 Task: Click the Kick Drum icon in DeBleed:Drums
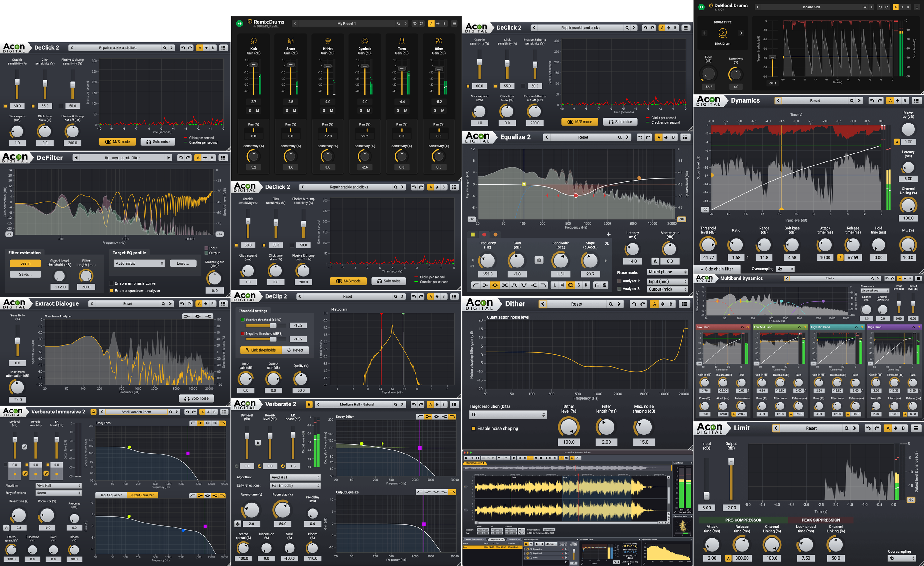coord(722,33)
